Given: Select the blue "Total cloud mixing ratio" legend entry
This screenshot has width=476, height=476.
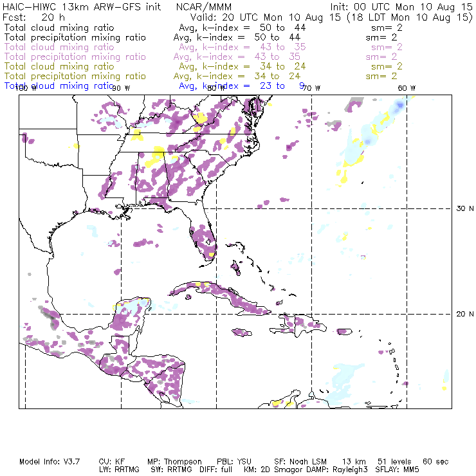Looking at the screenshot, I should pos(59,86).
